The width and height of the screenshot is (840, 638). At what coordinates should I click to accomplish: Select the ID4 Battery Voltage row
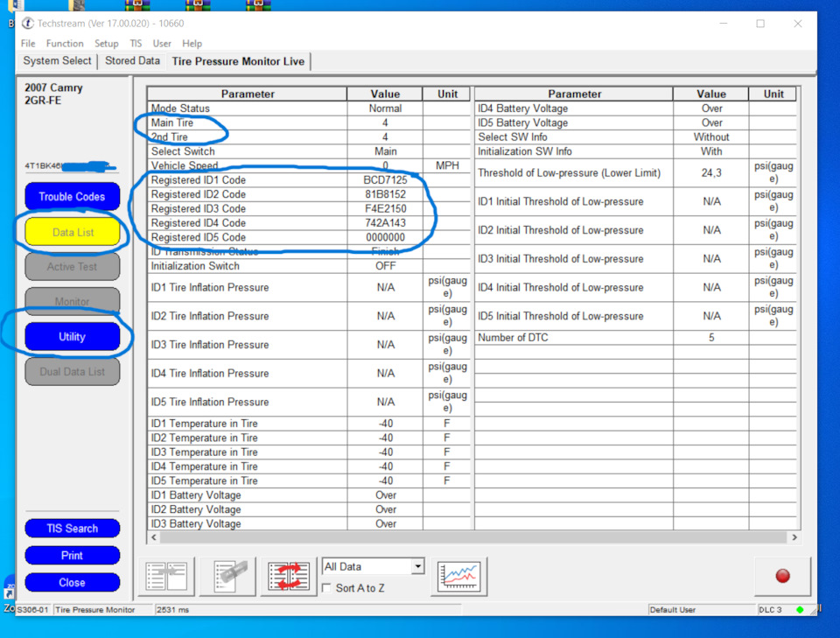(x=635, y=109)
